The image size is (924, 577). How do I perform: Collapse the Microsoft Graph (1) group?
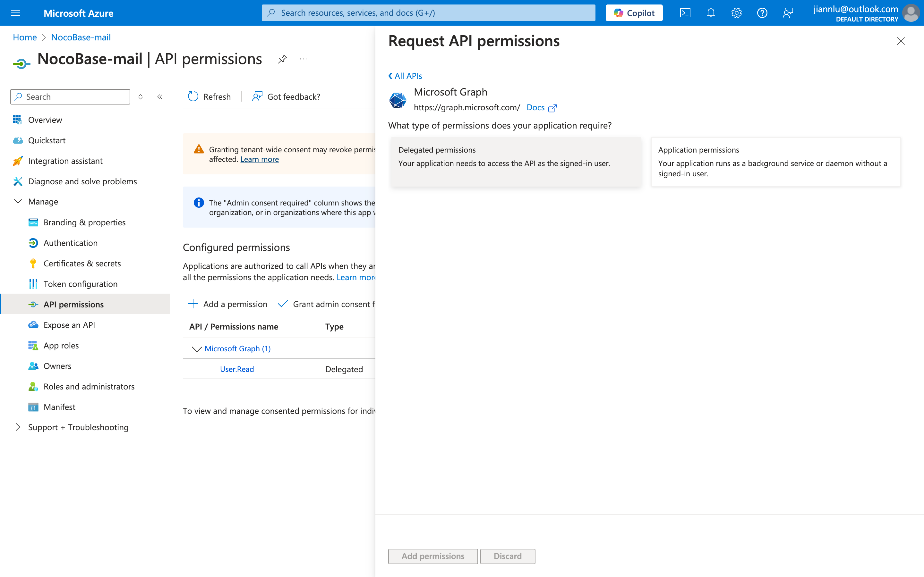[197, 349]
